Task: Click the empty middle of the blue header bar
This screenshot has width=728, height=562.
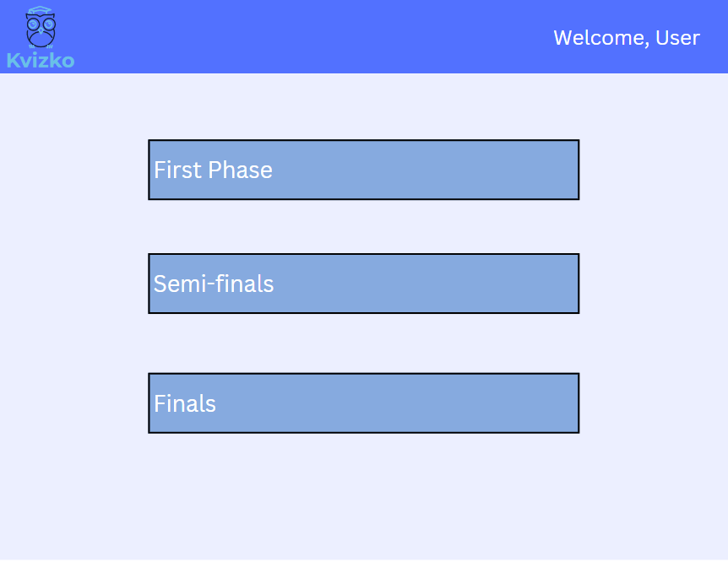Action: coord(321,37)
